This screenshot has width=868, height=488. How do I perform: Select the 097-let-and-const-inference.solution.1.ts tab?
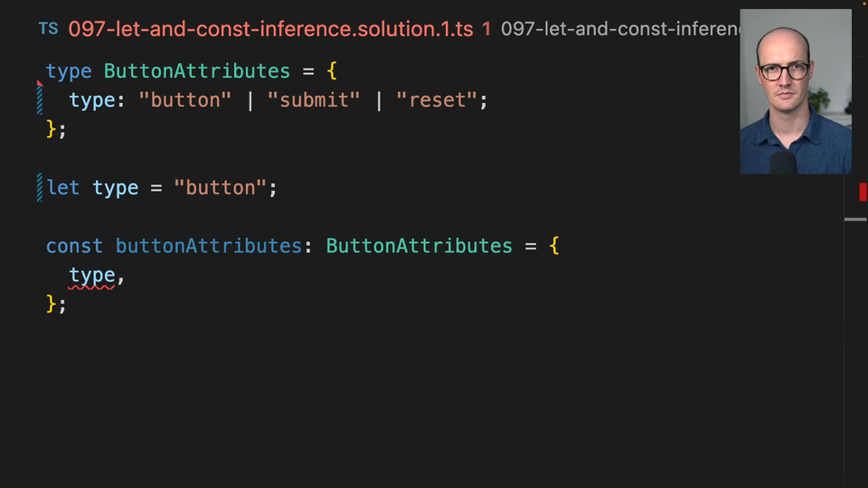pyautogui.click(x=270, y=29)
